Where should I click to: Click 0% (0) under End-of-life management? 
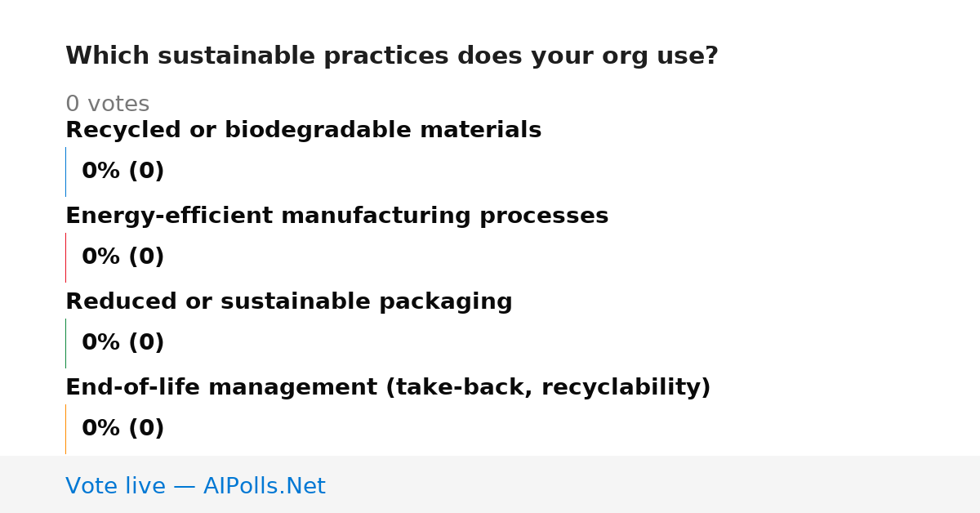[123, 429]
